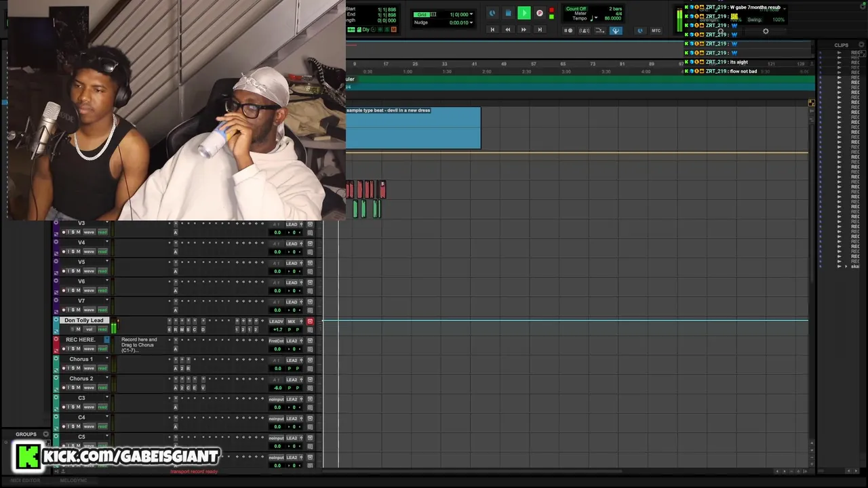The height and width of the screenshot is (488, 868).
Task: Click the green Play transport button
Action: pos(524,13)
